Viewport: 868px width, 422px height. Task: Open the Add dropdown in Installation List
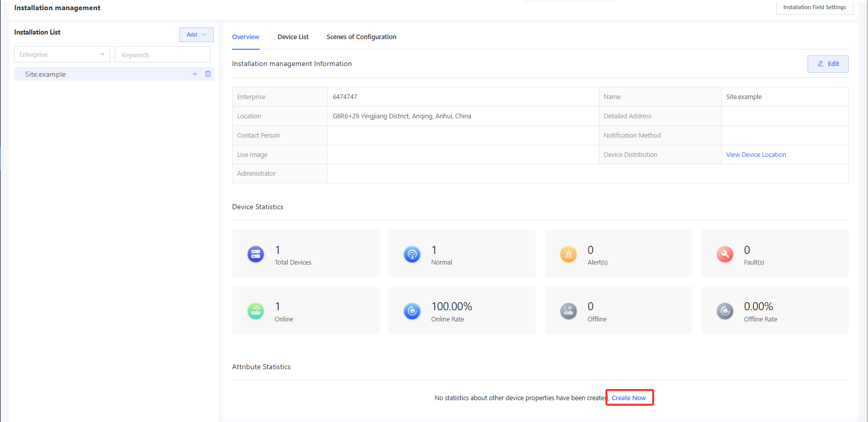196,35
